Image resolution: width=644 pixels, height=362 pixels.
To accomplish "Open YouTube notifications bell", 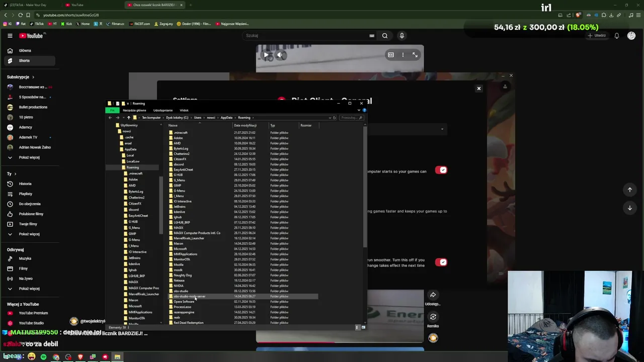I will tap(616, 36).
